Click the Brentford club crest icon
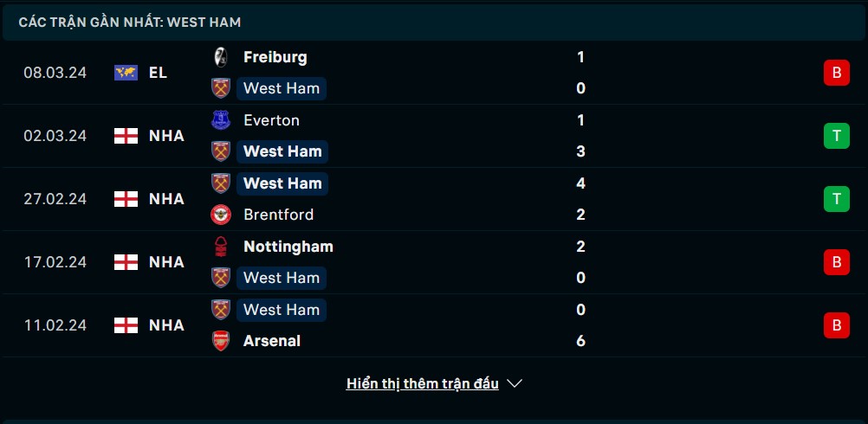The height and width of the screenshot is (424, 868). click(221, 215)
